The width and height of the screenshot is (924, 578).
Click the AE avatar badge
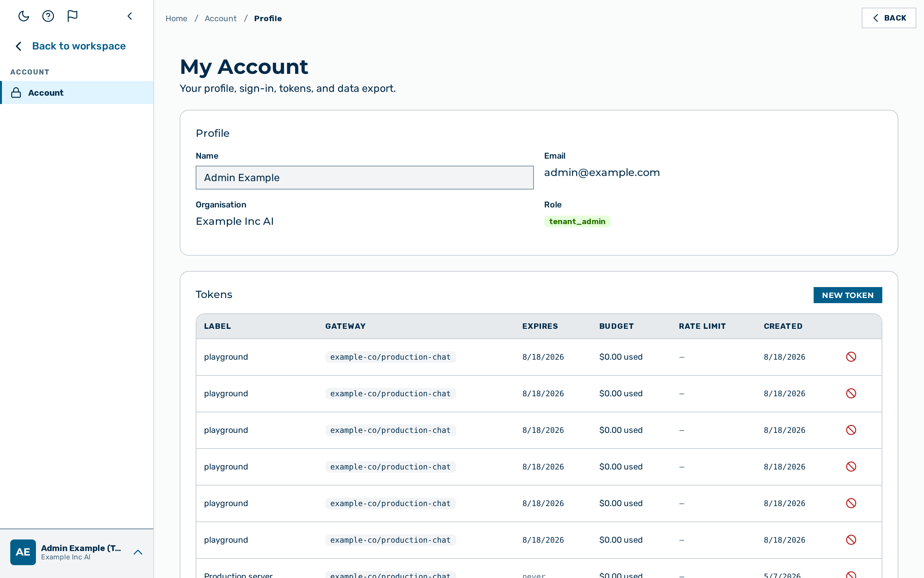pos(23,552)
